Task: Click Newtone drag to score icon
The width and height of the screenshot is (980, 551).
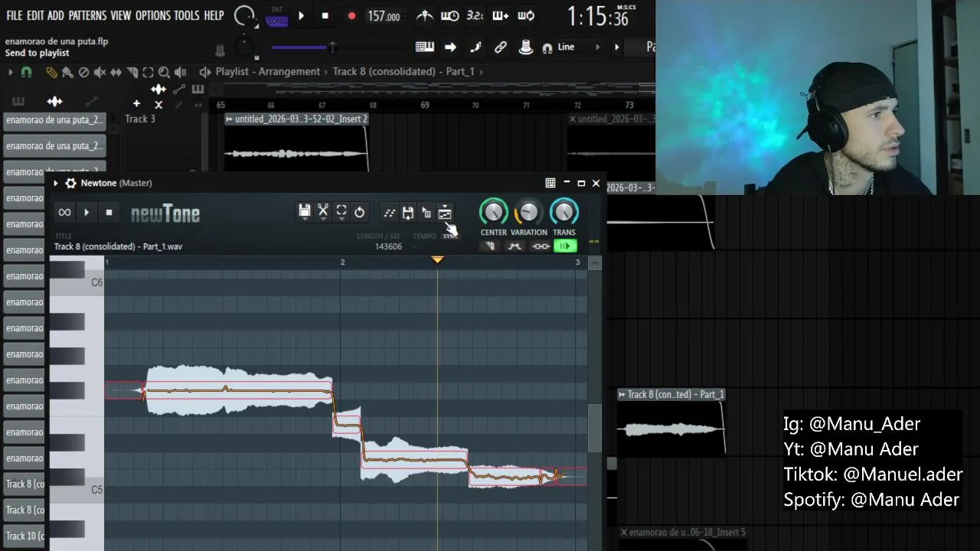Action: coord(426,213)
